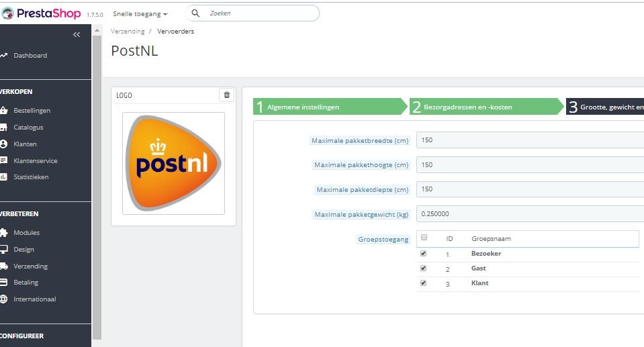Viewport: 644px width, 347px height.
Task: Click the Klantenservice chat icon
Action: pos(4,160)
